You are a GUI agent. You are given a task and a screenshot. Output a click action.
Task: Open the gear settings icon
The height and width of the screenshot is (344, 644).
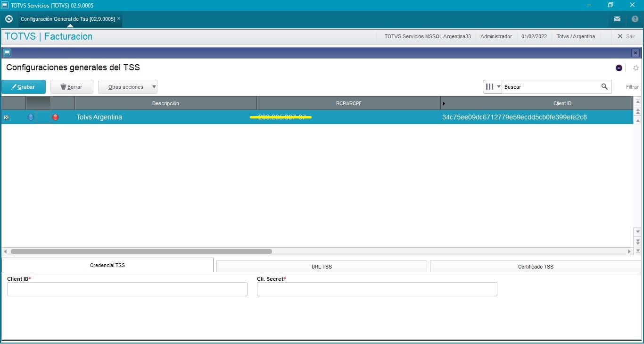pos(636,68)
